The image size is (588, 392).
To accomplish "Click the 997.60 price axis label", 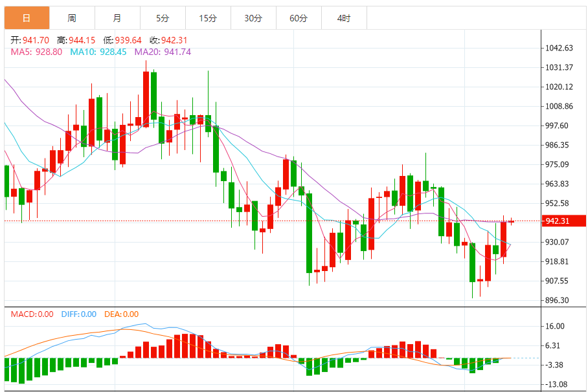I will [557, 125].
